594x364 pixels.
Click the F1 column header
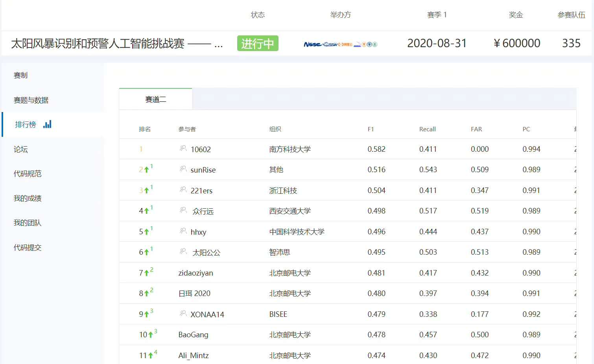pyautogui.click(x=371, y=129)
